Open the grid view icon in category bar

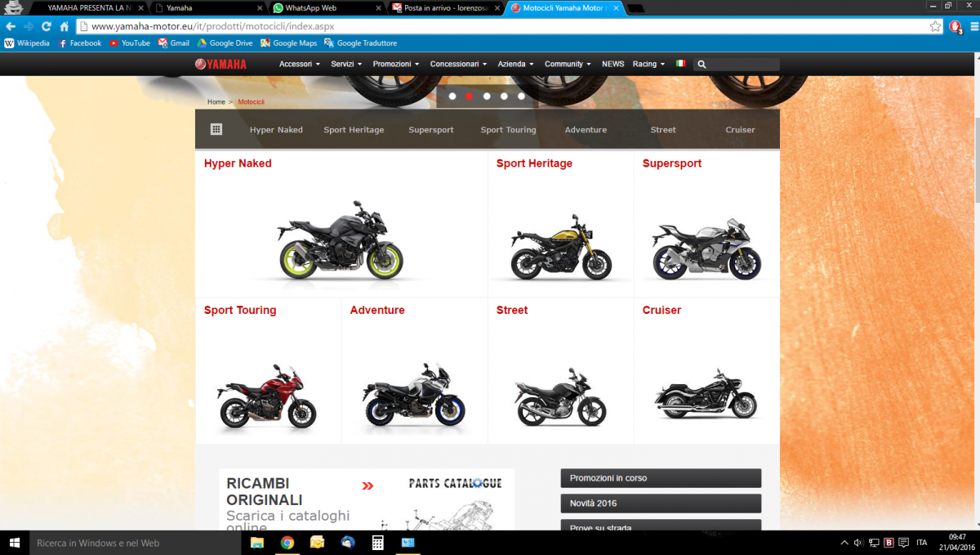coord(216,129)
